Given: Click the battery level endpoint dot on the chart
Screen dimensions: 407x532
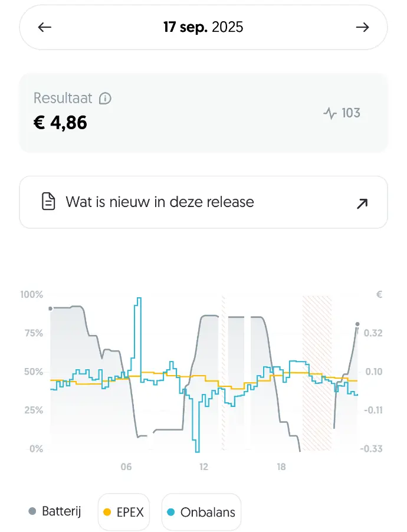Looking at the screenshot, I should 357,324.
